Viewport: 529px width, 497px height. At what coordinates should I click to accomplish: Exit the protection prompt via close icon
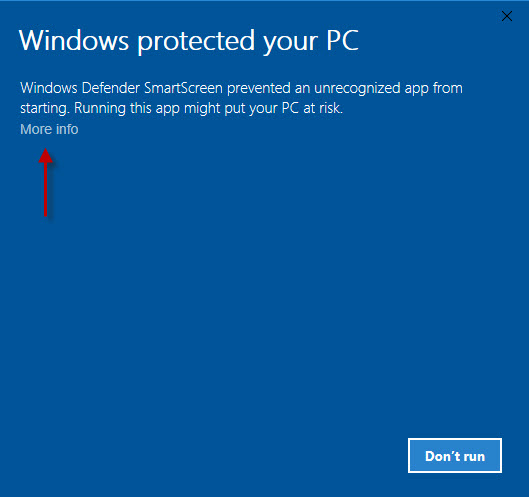point(507,16)
